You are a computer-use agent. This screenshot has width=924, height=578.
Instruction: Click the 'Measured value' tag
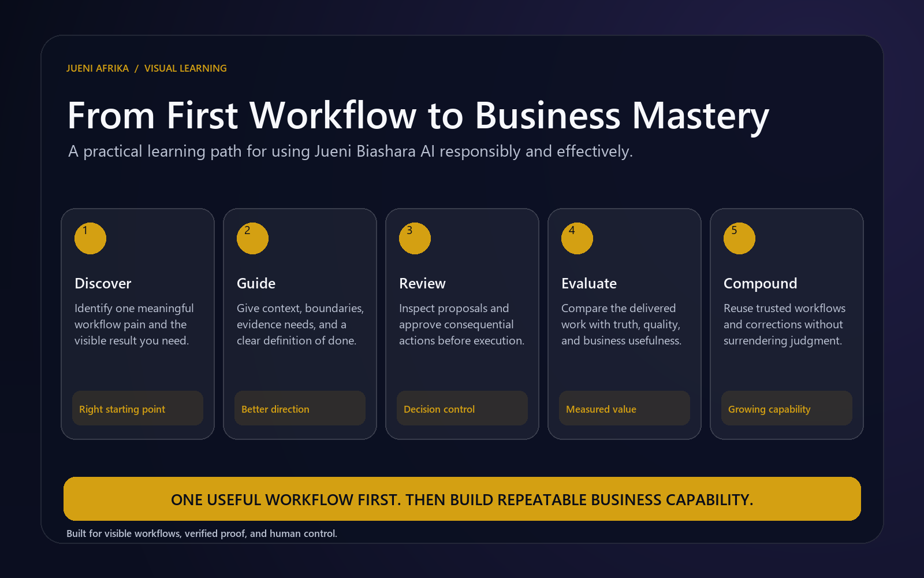624,408
